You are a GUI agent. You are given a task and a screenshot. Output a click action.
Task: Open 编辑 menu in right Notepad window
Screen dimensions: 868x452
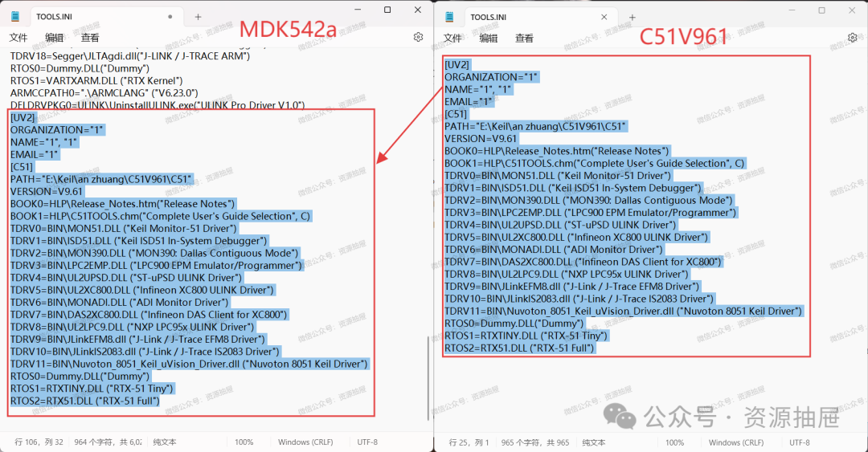tap(489, 39)
